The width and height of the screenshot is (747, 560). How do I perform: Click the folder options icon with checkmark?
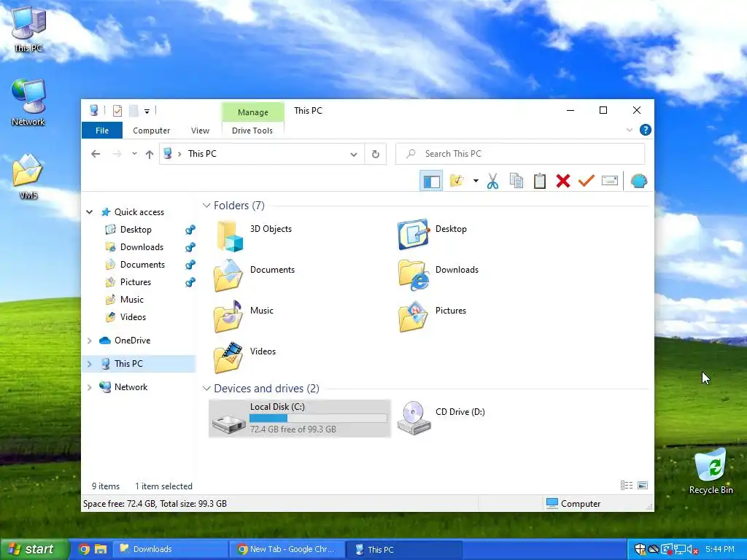(457, 181)
